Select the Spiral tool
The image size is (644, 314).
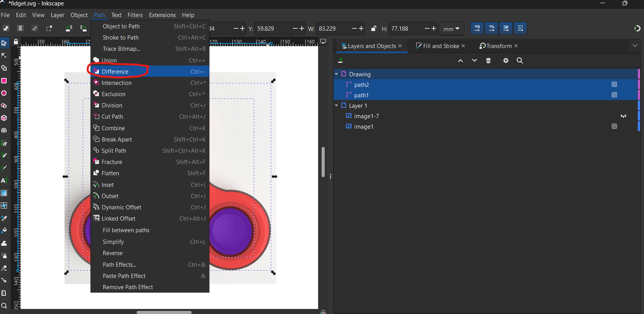pos(4,131)
